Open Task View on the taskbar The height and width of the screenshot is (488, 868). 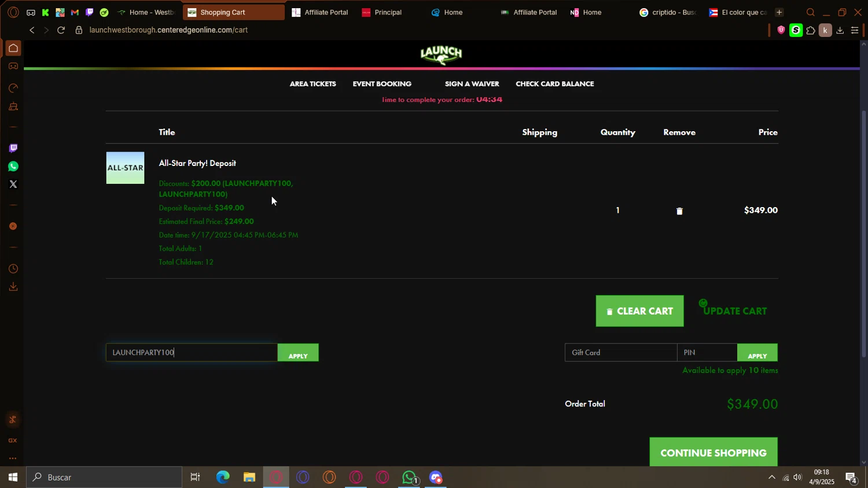click(195, 478)
